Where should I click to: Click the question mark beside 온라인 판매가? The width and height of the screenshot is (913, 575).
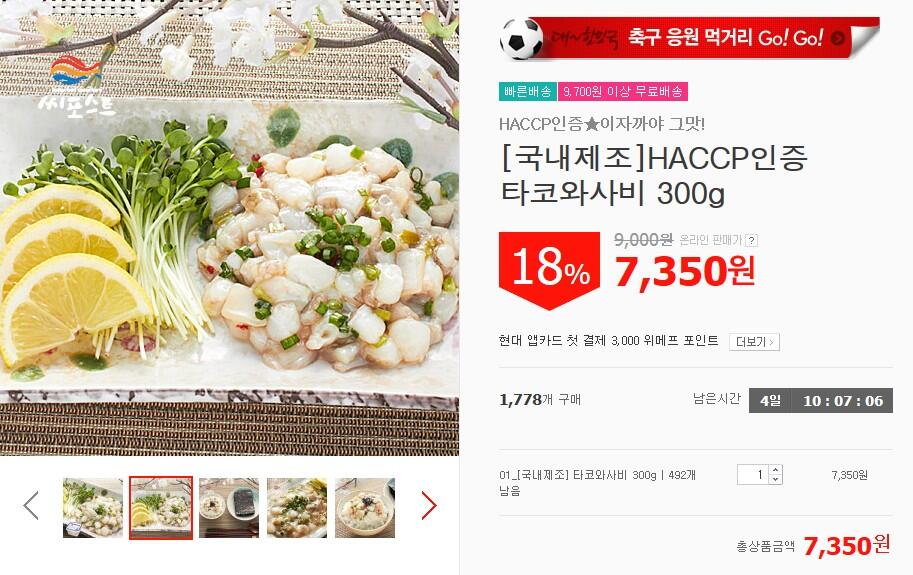click(x=752, y=240)
